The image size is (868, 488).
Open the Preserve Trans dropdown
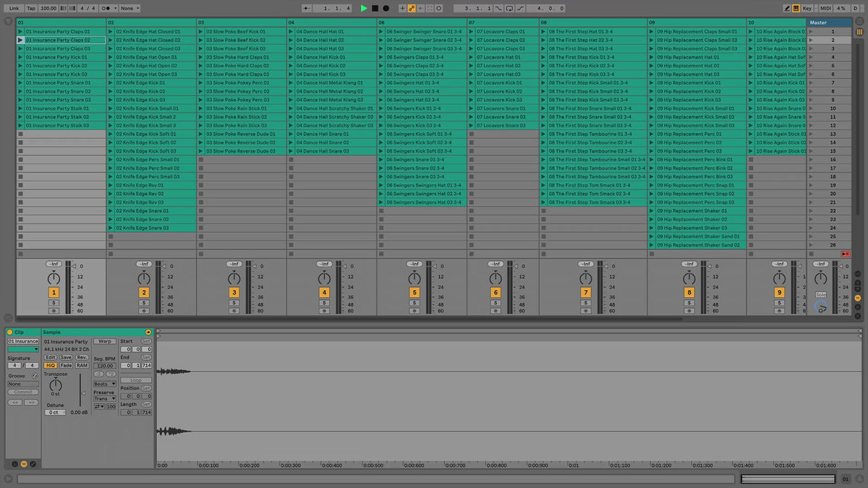[x=103, y=398]
